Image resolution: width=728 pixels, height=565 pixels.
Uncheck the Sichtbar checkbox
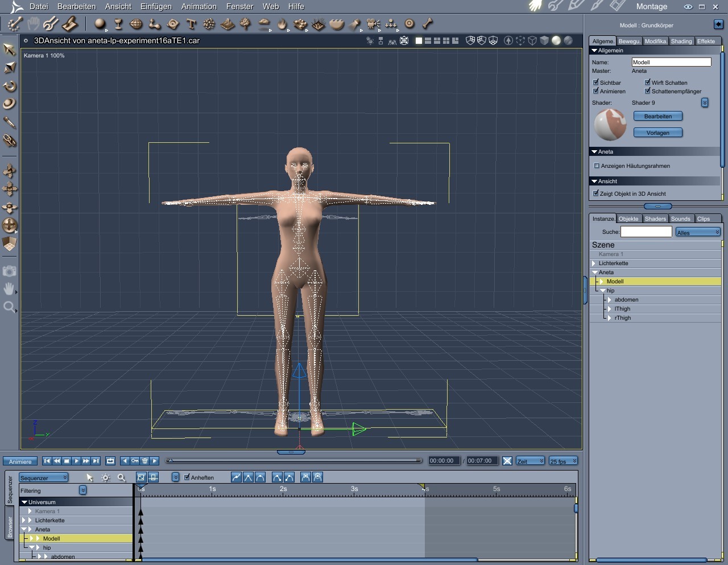click(x=596, y=83)
